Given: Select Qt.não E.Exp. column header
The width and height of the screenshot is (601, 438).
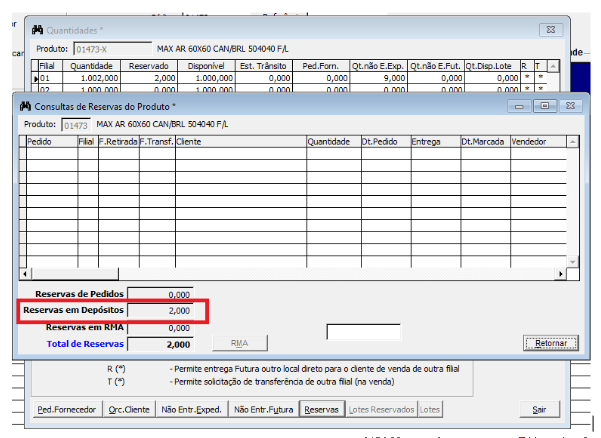Looking at the screenshot, I should [x=378, y=66].
